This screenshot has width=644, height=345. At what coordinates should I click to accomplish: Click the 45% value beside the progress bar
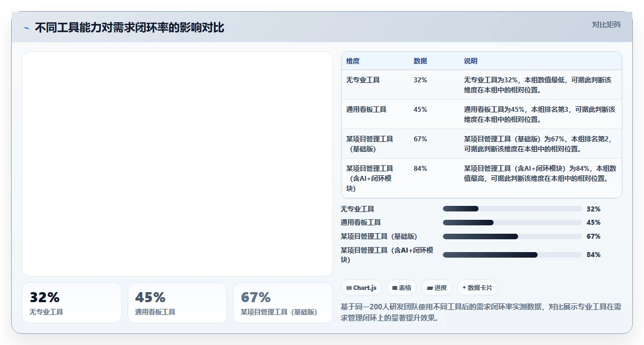click(x=593, y=223)
